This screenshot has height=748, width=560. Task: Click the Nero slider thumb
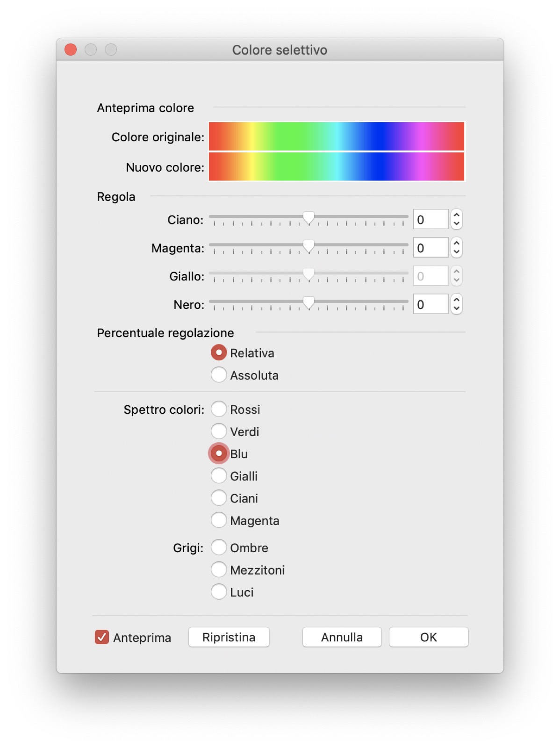pos(309,303)
